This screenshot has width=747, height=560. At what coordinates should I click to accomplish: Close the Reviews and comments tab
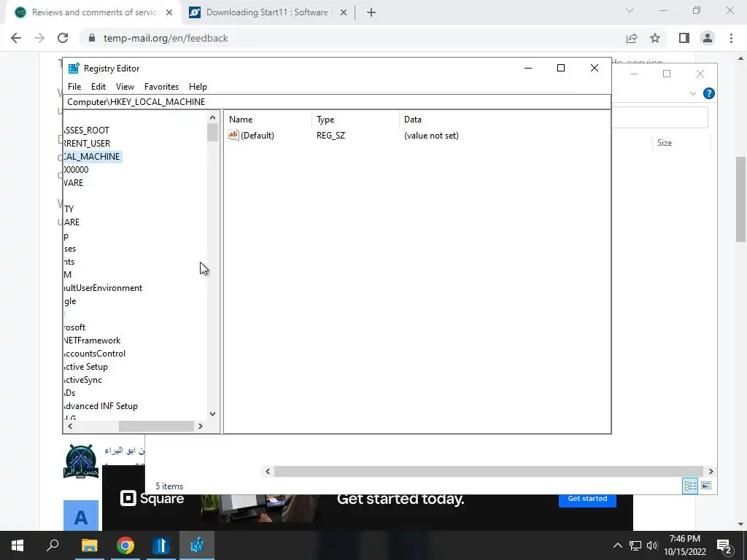click(169, 12)
